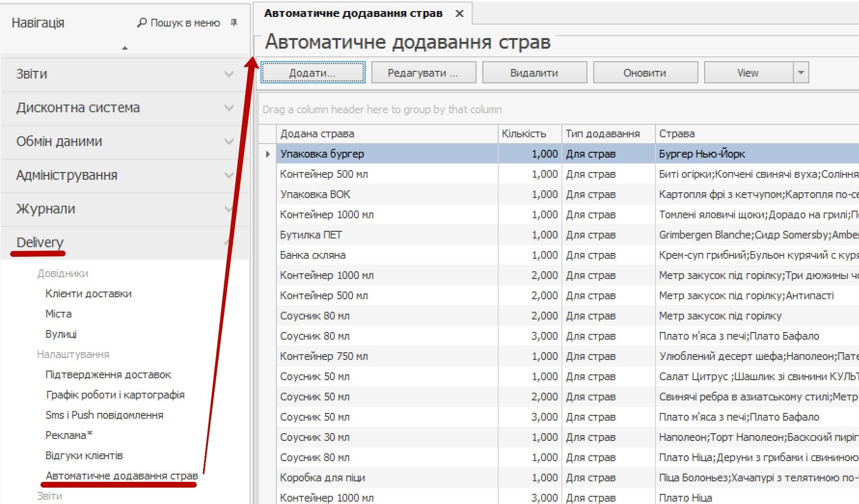Select Sms і Push повідомлення menu item
859x504 pixels.
[104, 415]
